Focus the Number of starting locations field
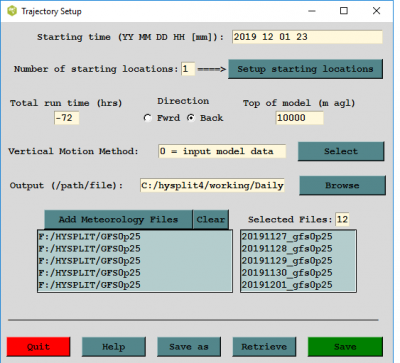The height and width of the screenshot is (363, 400). pyautogui.click(x=188, y=69)
